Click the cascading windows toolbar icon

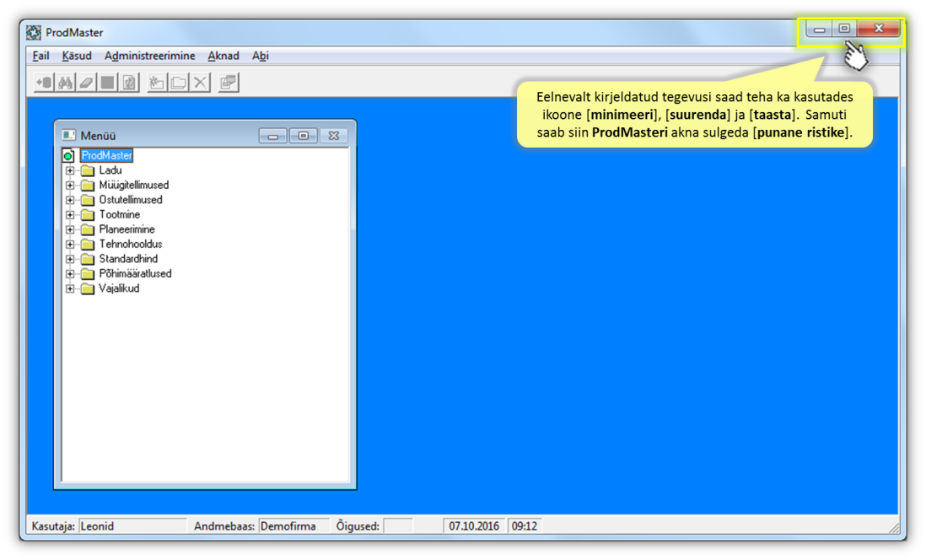click(x=228, y=82)
